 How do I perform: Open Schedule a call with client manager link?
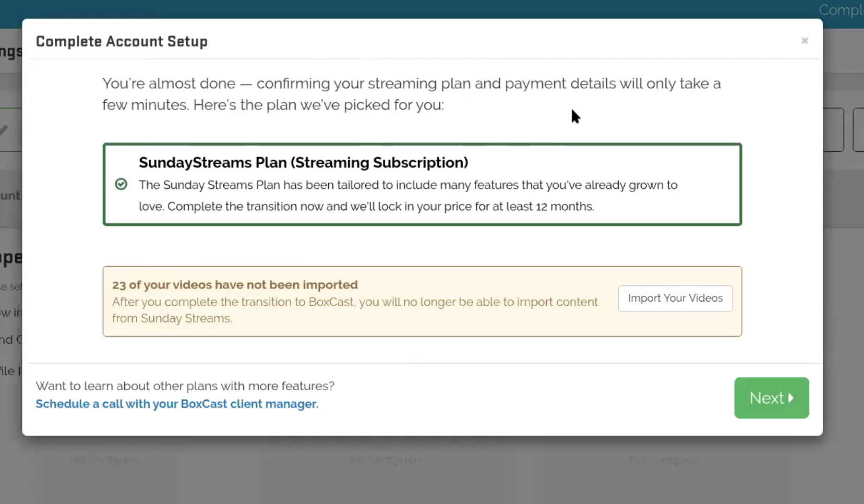point(177,404)
